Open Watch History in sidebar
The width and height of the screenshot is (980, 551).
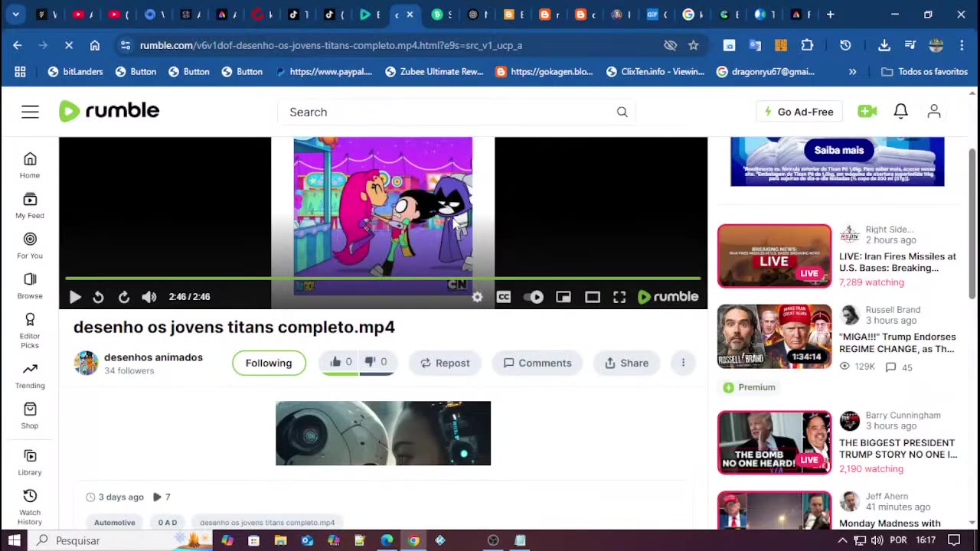click(30, 507)
